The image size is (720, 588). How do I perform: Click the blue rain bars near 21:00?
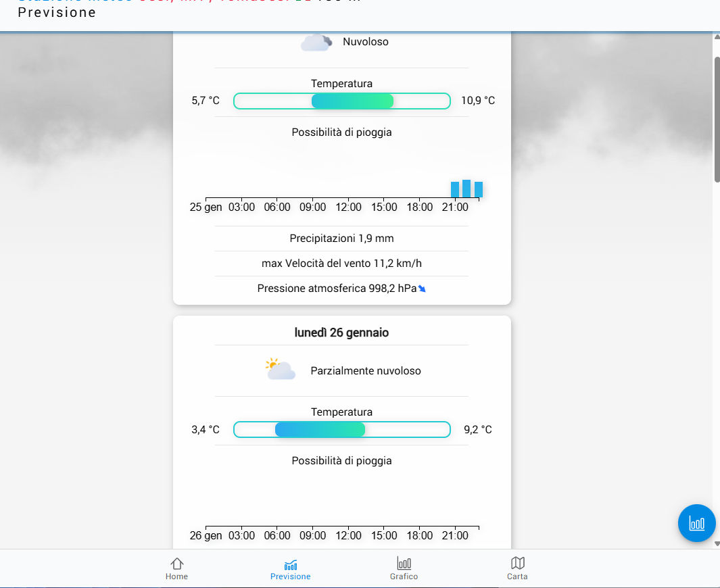(x=466, y=189)
